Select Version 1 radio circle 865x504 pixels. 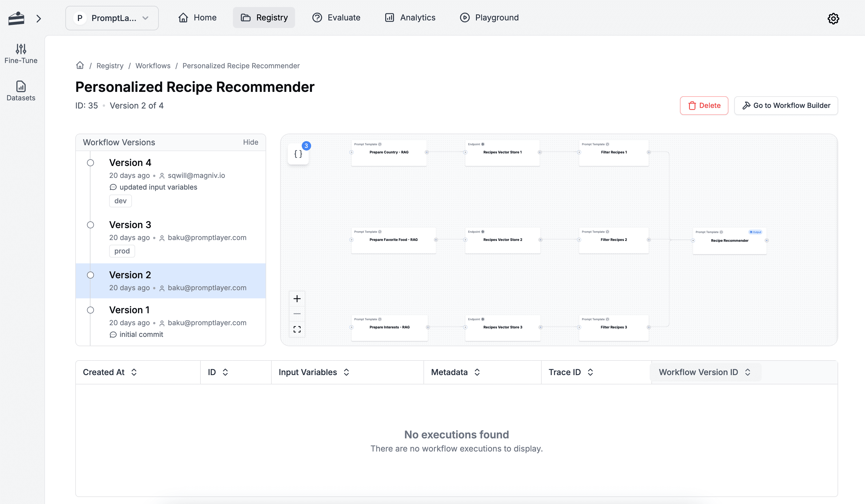coord(90,310)
